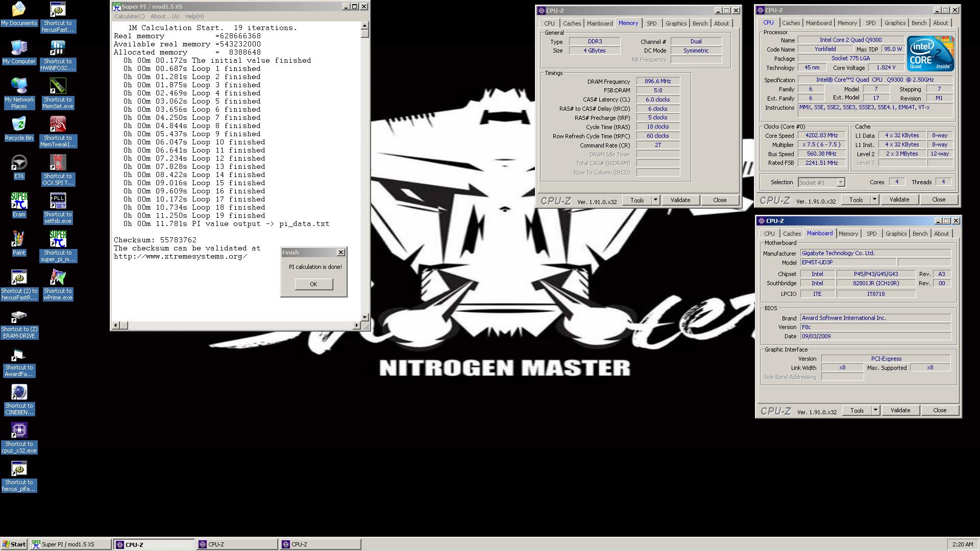Open ERAM-DRIVE (Z) shortcut icon
The width and height of the screenshot is (980, 551).
(19, 323)
